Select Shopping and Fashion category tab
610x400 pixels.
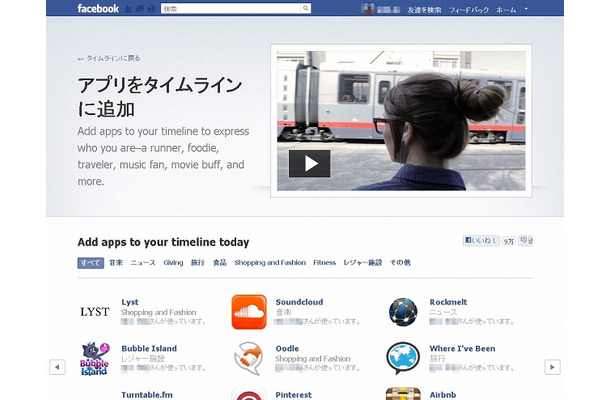[x=270, y=263]
